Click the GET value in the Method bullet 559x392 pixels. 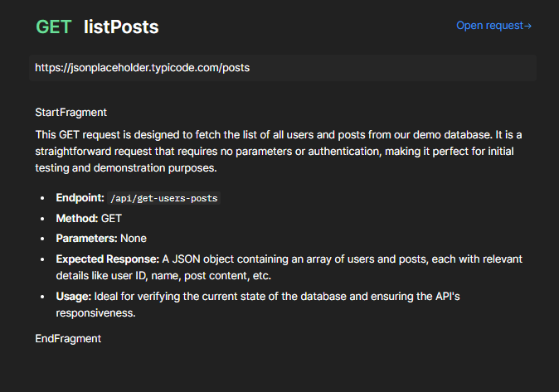[111, 219]
